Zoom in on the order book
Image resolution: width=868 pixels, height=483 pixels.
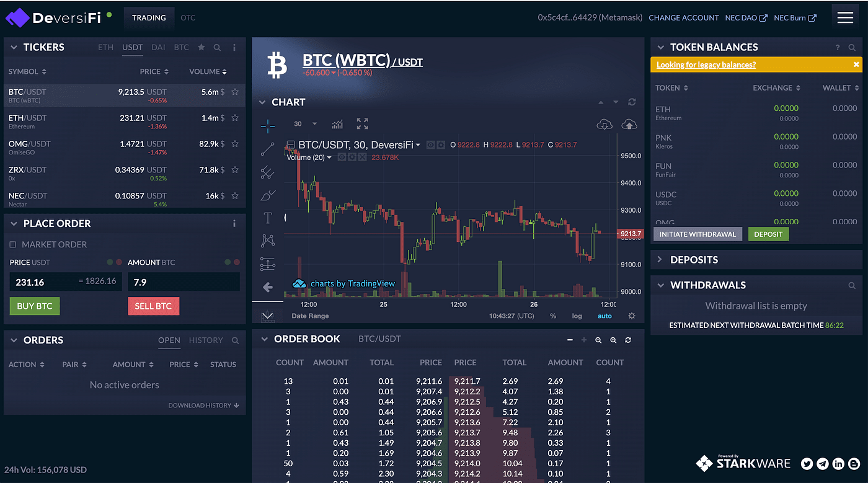[x=613, y=340]
